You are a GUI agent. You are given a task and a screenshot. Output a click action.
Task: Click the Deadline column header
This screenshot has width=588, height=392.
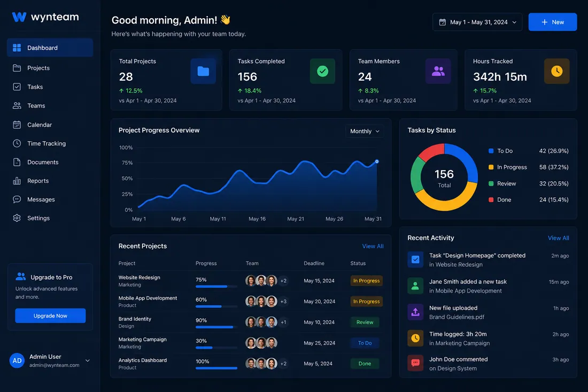point(314,263)
